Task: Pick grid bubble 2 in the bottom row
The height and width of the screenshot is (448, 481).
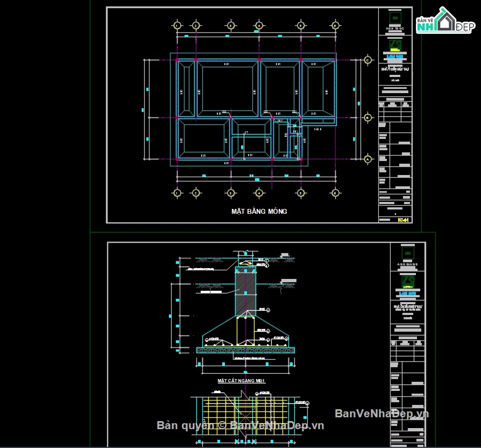Action: [196, 193]
